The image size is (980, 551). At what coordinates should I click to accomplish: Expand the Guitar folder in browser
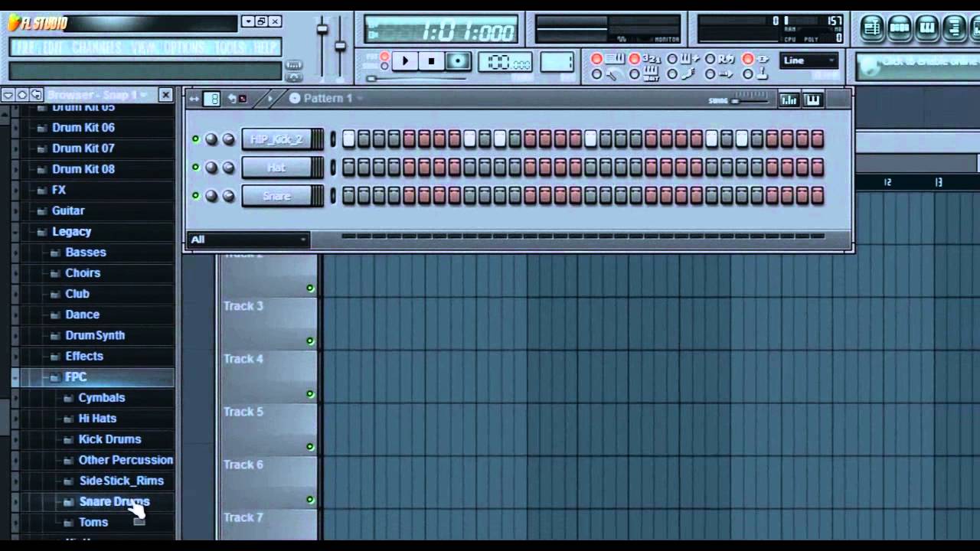[x=67, y=210]
